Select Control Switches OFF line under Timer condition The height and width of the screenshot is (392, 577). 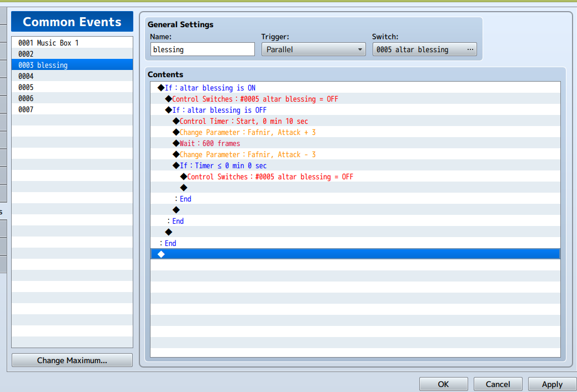[x=355, y=177]
